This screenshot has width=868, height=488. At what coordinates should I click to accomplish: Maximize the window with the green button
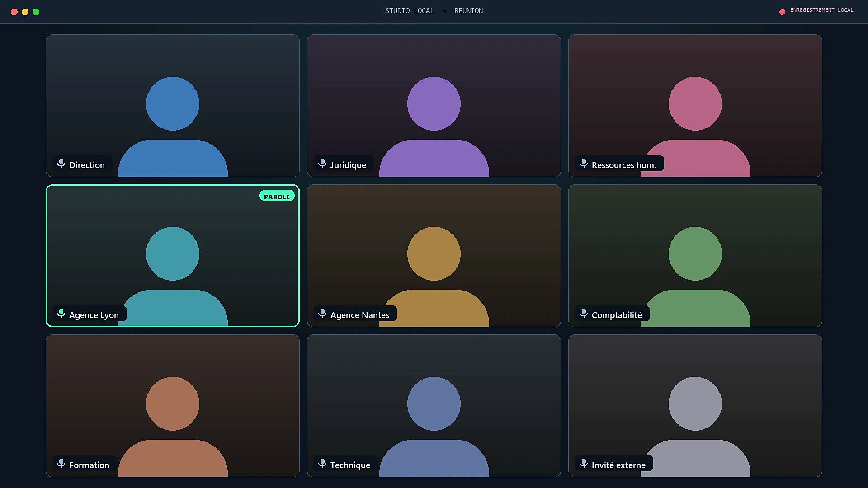point(36,12)
